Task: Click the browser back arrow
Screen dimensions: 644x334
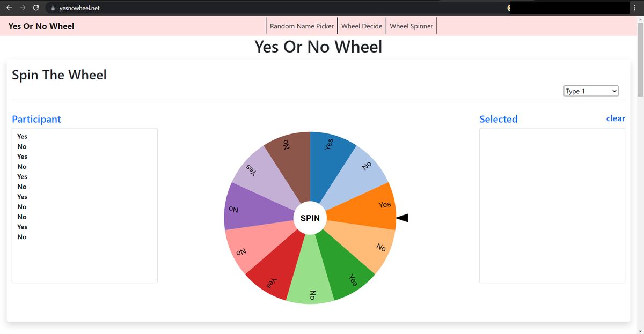Action: tap(9, 8)
